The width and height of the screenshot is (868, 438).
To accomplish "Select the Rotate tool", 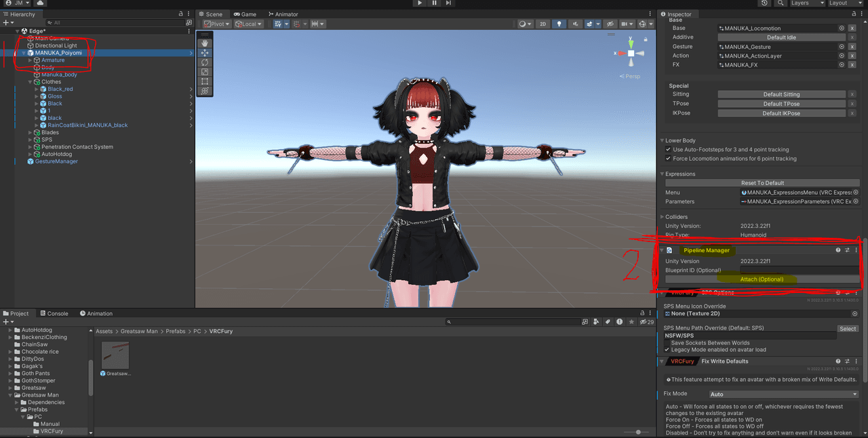I will [205, 62].
